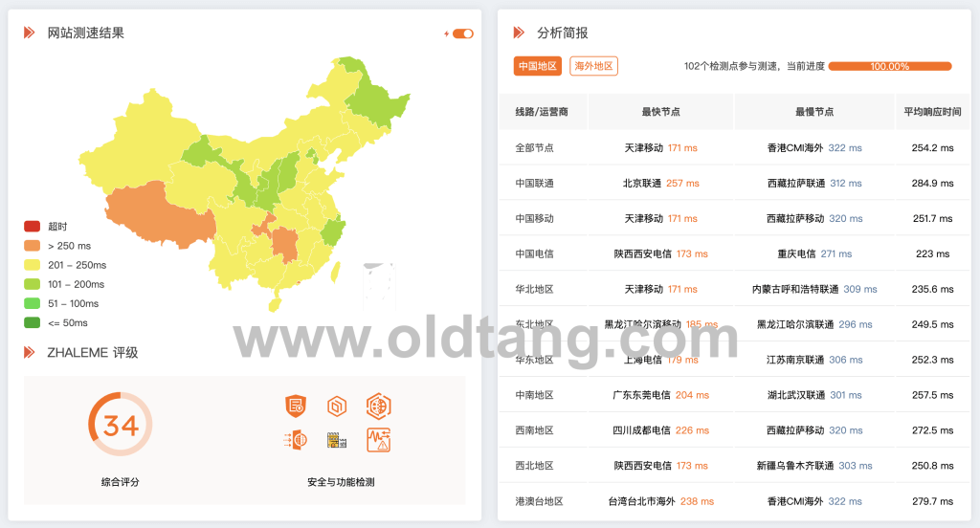Click the arrow icon beside 分析简报
Screen dimensions: 980x528
(x=520, y=33)
